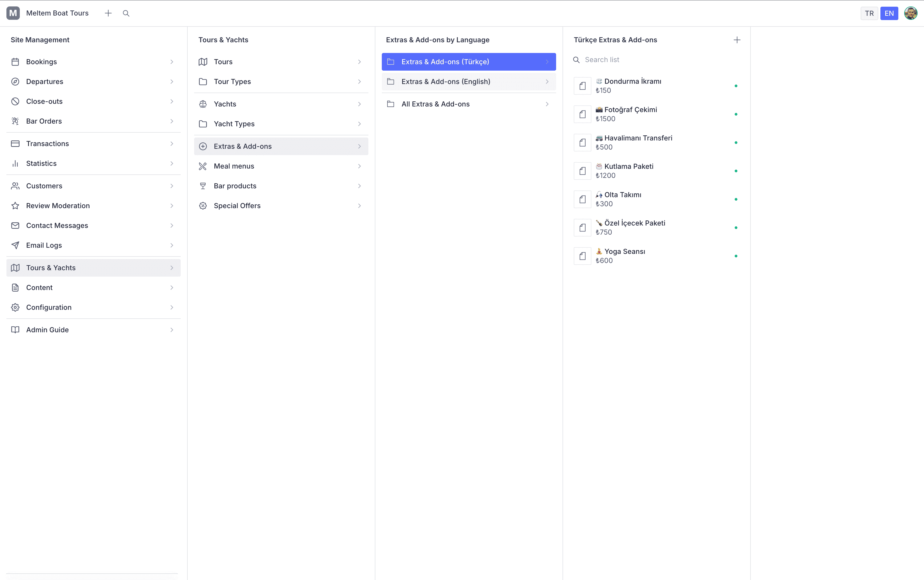The height and width of the screenshot is (580, 924).
Task: Expand the All Extras & Add-ons chevron
Action: click(x=547, y=104)
